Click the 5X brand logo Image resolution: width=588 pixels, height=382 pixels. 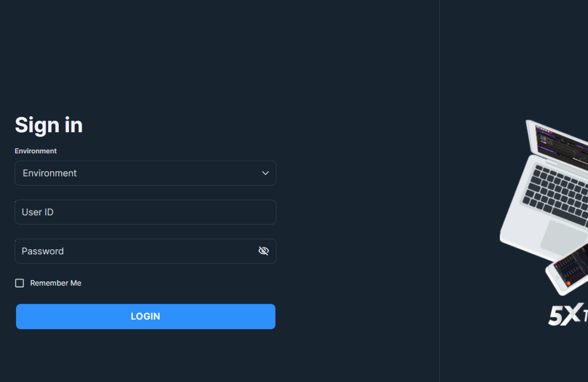pos(568,314)
